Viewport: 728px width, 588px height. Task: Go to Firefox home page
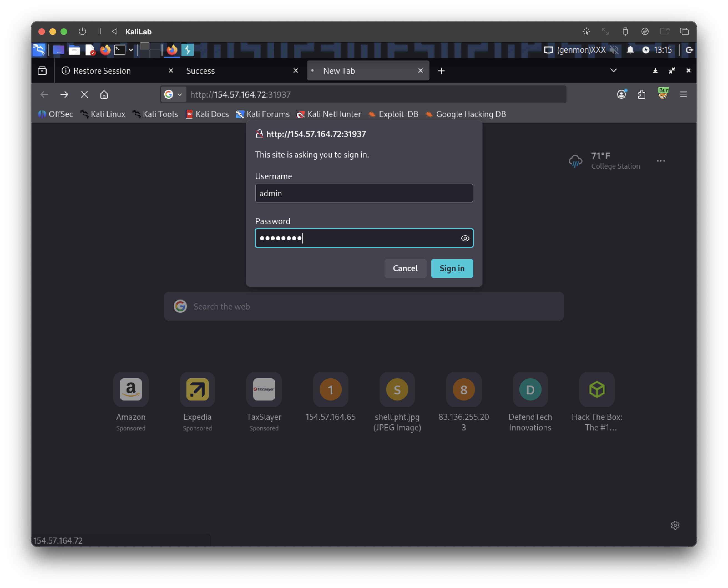coord(104,95)
